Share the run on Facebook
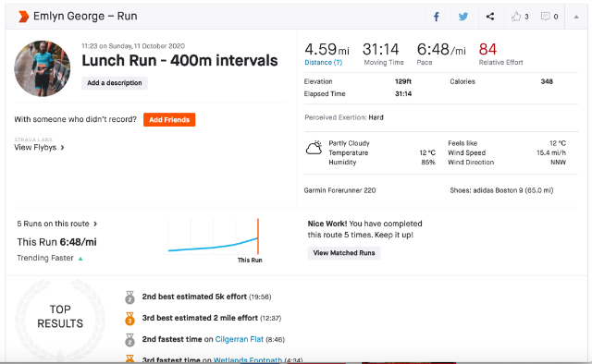The width and height of the screenshot is (592, 364). pos(436,17)
